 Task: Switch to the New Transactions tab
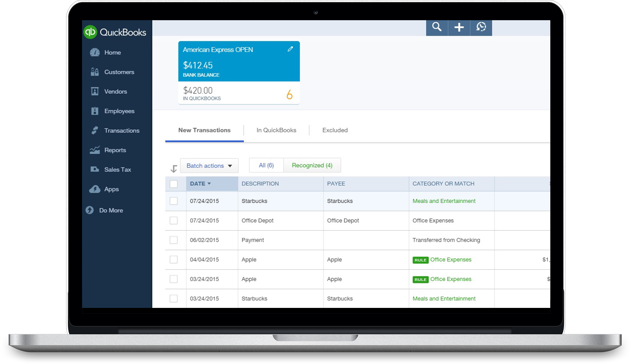tap(204, 130)
